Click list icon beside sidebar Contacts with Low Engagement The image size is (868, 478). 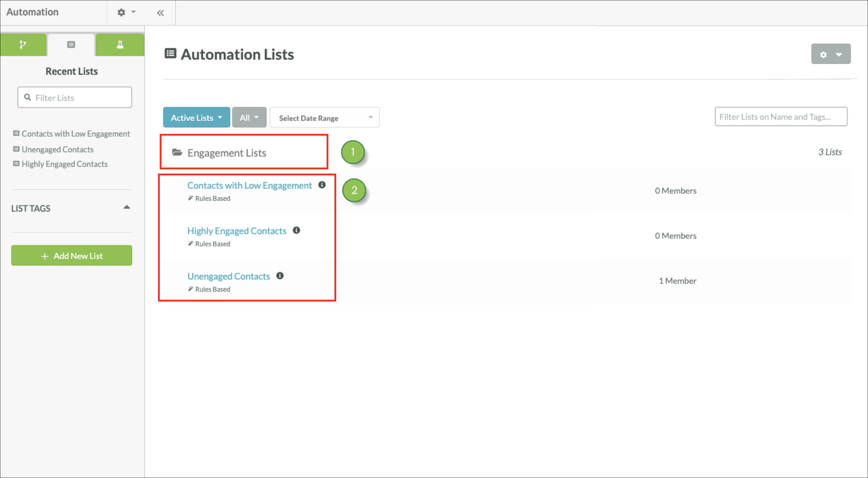(x=16, y=133)
